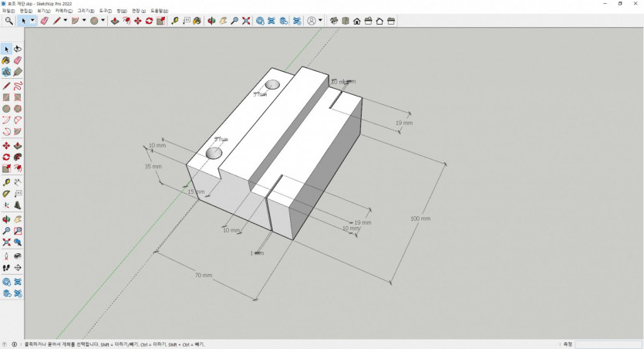Image resolution: width=644 pixels, height=349 pixels.
Task: Click the info circle icon in status bar
Action: point(15,344)
